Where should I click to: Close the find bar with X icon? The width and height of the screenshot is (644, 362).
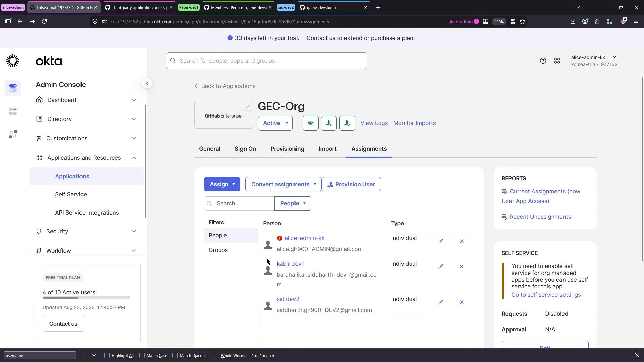[x=637, y=355]
